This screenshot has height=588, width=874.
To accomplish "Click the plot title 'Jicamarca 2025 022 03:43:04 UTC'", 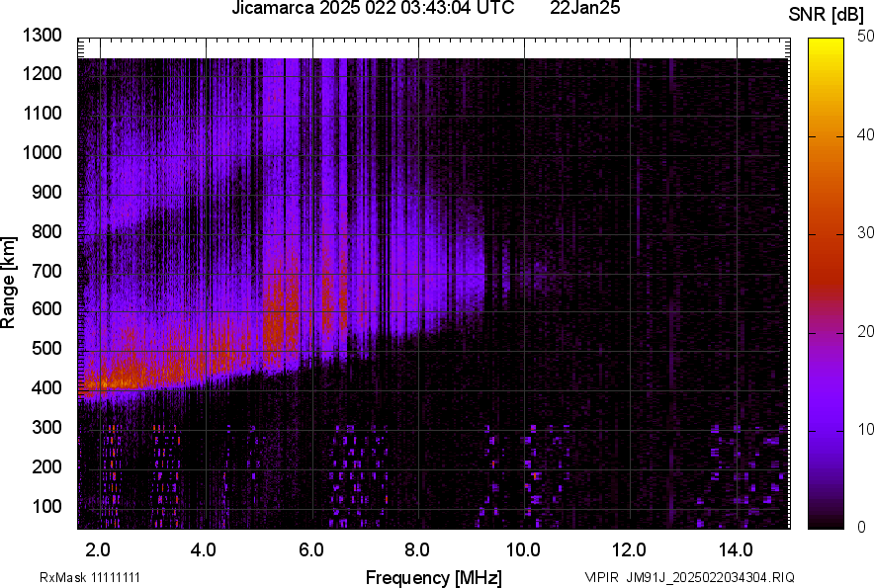I will click(372, 9).
